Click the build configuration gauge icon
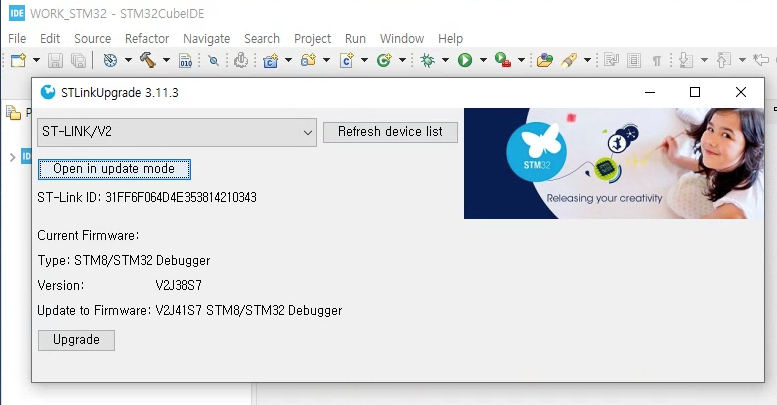 (x=110, y=60)
